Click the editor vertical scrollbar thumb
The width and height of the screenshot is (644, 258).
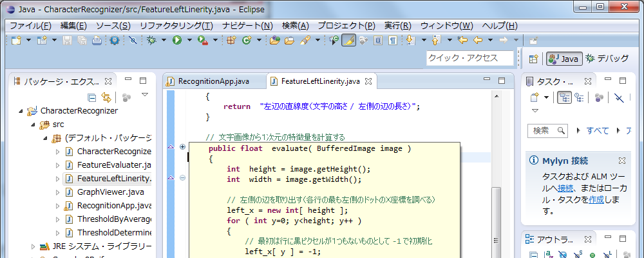(x=497, y=222)
